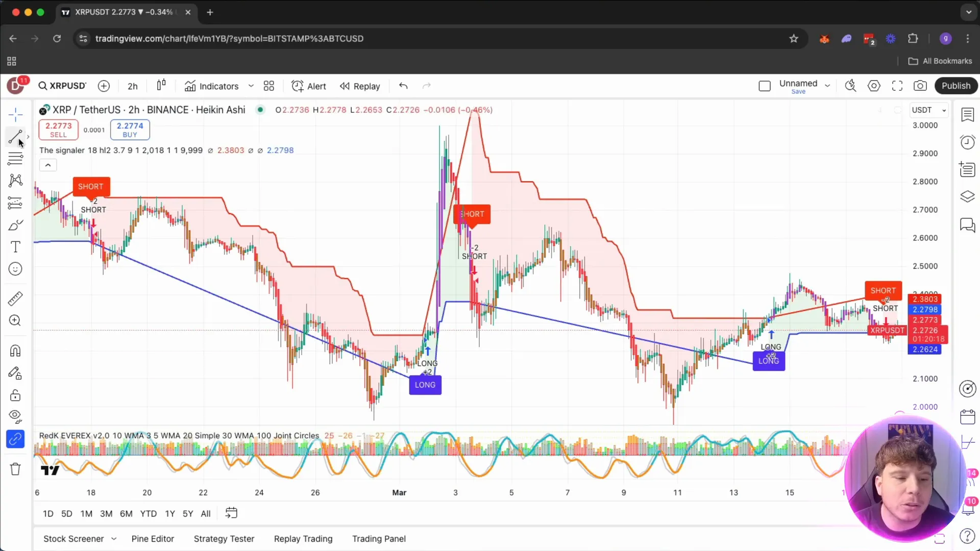The image size is (980, 551).
Task: Change the USDT currency dropdown
Action: coord(929,110)
